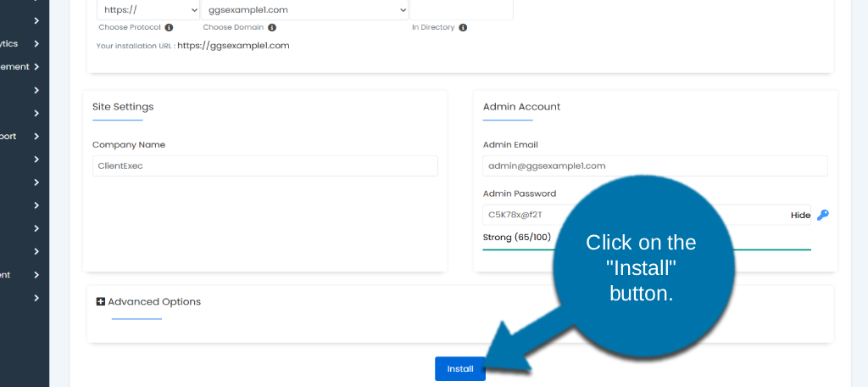Click the info icon beside Choose Domain
This screenshot has height=387, width=868.
point(272,27)
